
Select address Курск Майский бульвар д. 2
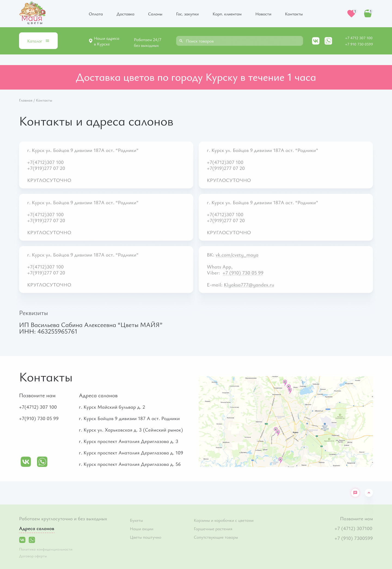click(112, 407)
